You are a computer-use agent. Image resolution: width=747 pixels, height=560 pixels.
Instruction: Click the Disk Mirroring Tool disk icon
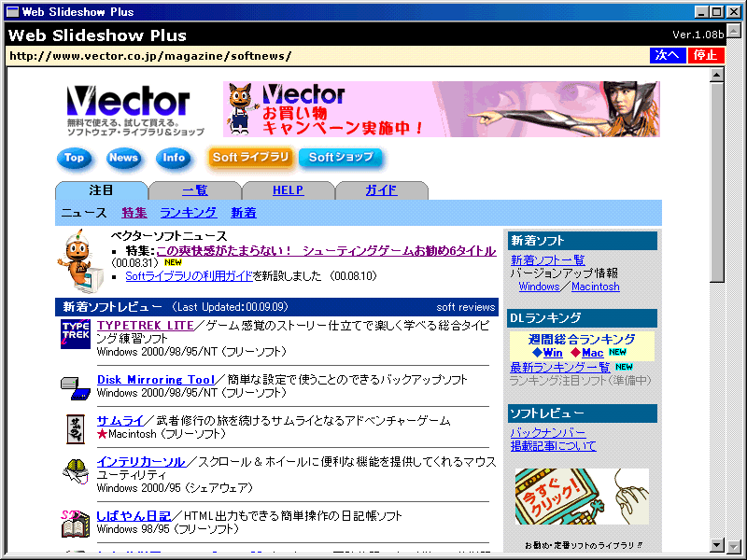pyautogui.click(x=76, y=388)
